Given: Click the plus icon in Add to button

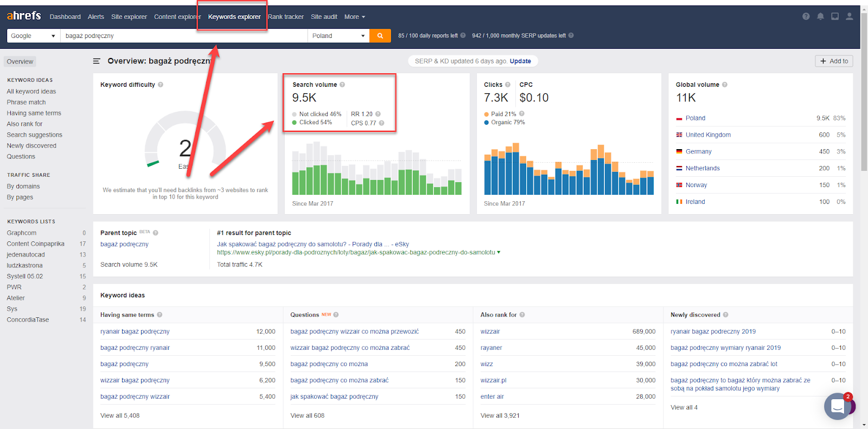Looking at the screenshot, I should (x=823, y=61).
